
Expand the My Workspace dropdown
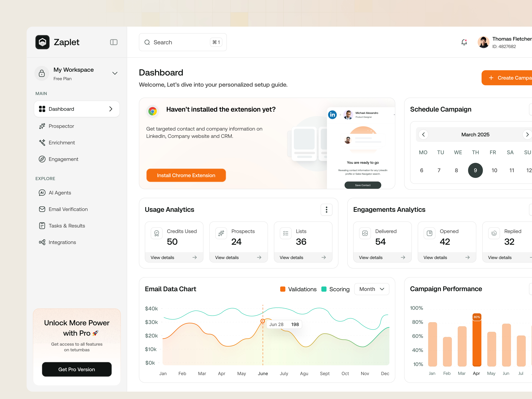click(x=115, y=73)
